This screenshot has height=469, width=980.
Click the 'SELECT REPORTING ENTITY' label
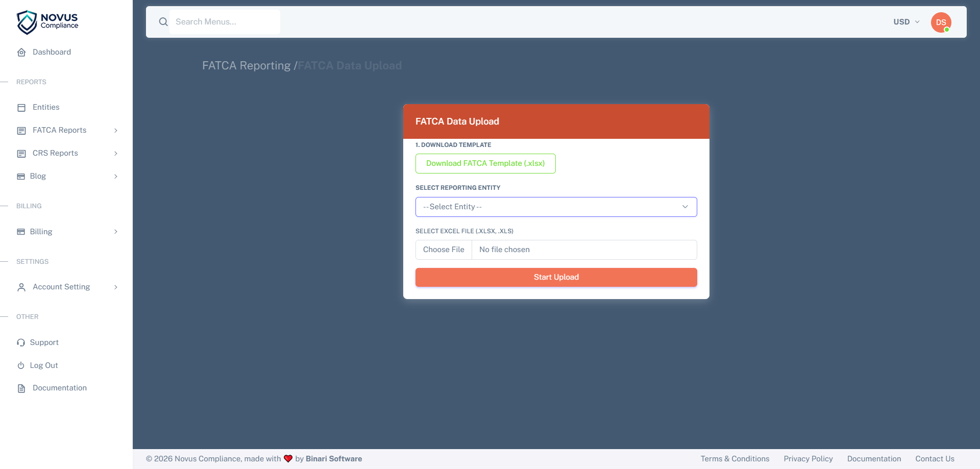point(458,188)
